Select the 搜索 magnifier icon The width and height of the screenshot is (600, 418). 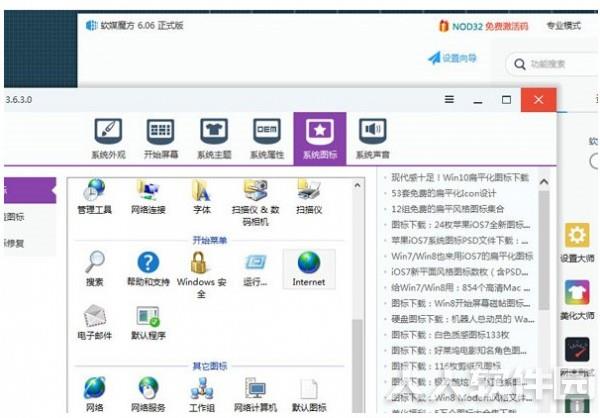95,269
